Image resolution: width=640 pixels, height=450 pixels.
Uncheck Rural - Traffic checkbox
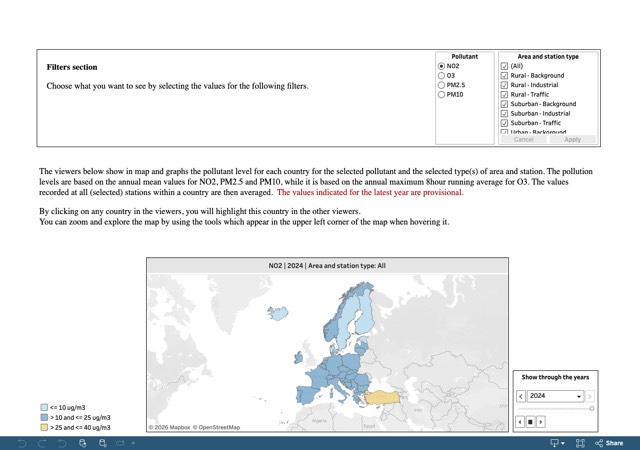(504, 94)
